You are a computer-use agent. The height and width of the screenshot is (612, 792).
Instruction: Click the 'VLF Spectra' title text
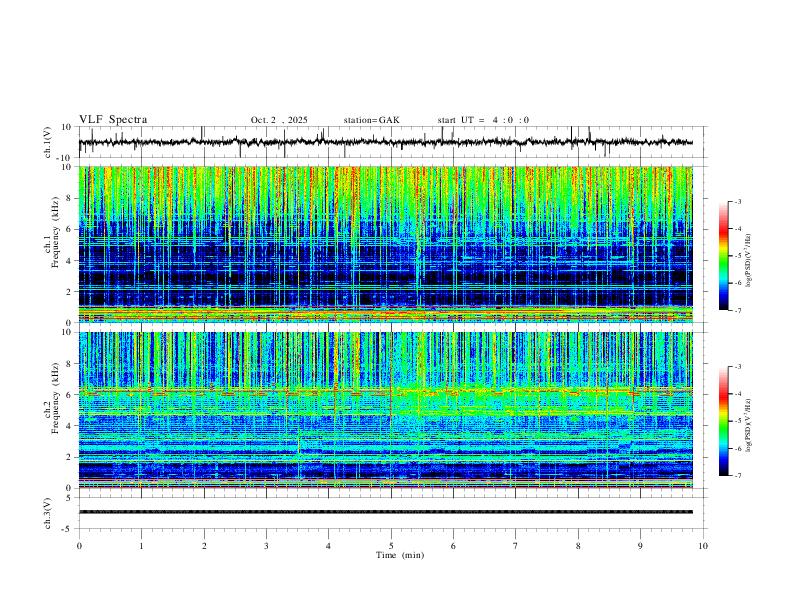pyautogui.click(x=113, y=120)
